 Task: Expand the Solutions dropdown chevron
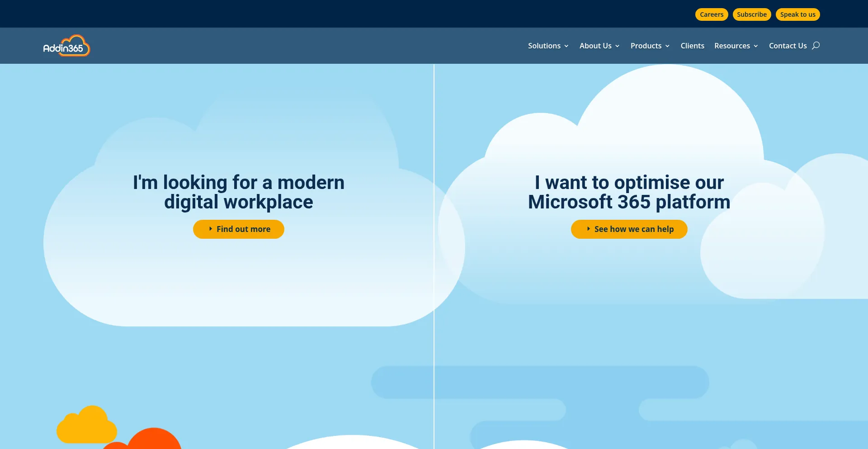(x=566, y=46)
